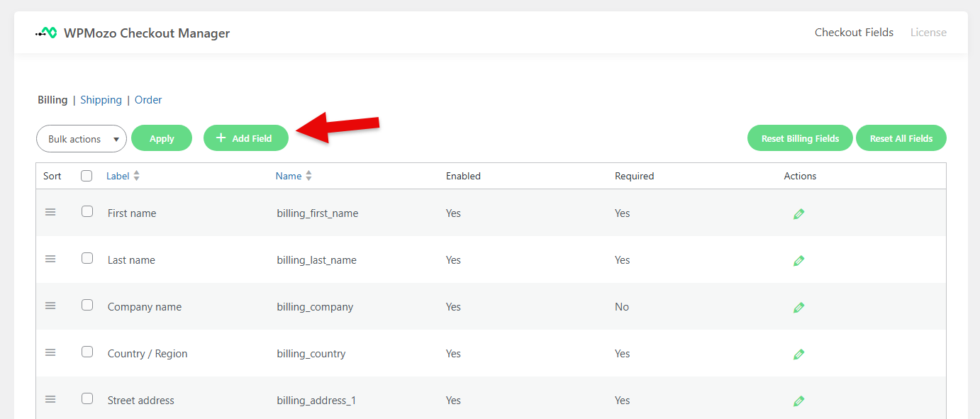This screenshot has width=980, height=419.
Task: Tick the First name row checkbox
Action: [x=87, y=211]
